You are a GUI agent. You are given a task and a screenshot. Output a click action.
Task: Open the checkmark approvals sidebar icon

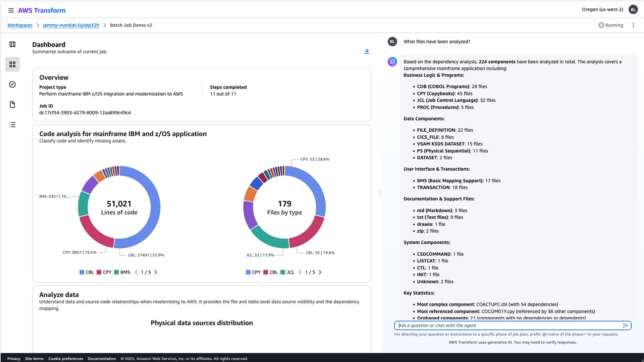12,84
